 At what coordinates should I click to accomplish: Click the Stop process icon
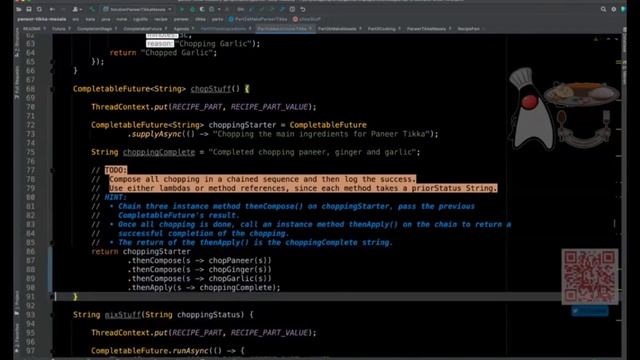click(227, 9)
